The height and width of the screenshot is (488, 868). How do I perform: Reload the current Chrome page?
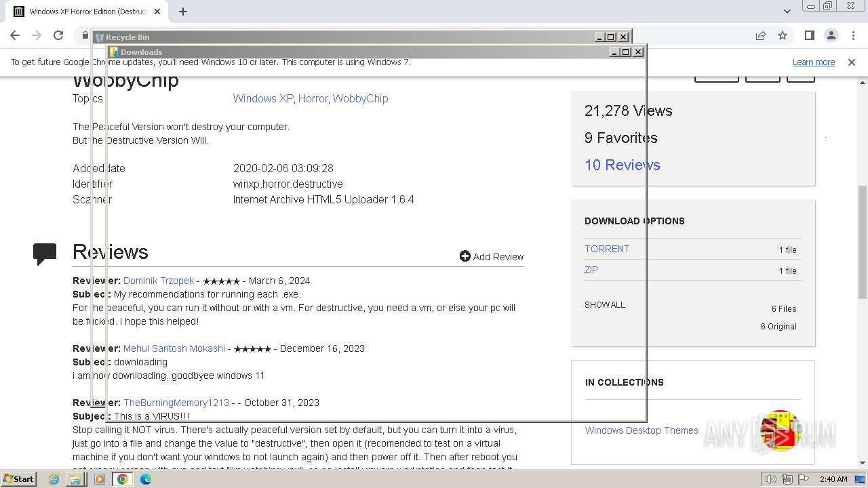[x=58, y=35]
